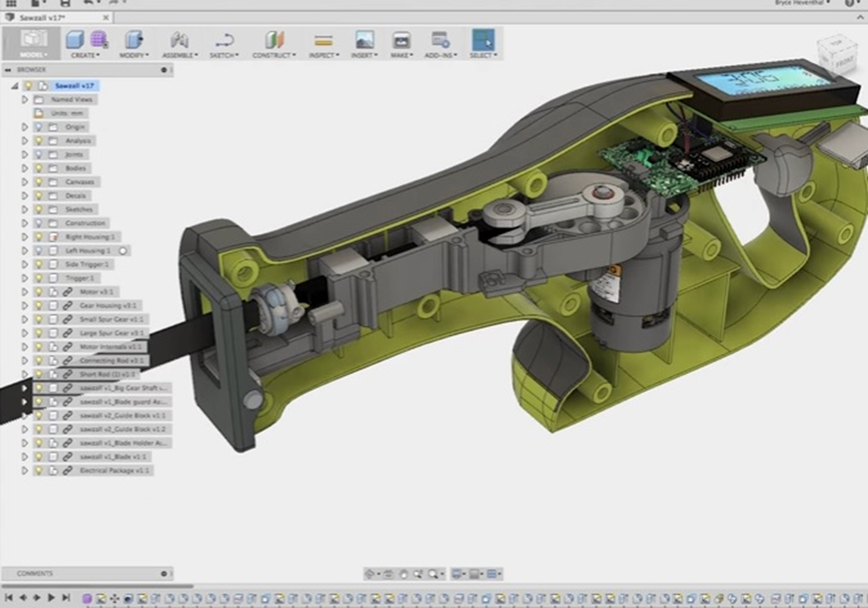The width and height of the screenshot is (868, 608).
Task: Switch to the Sawzall v17 document tab
Action: [42, 18]
